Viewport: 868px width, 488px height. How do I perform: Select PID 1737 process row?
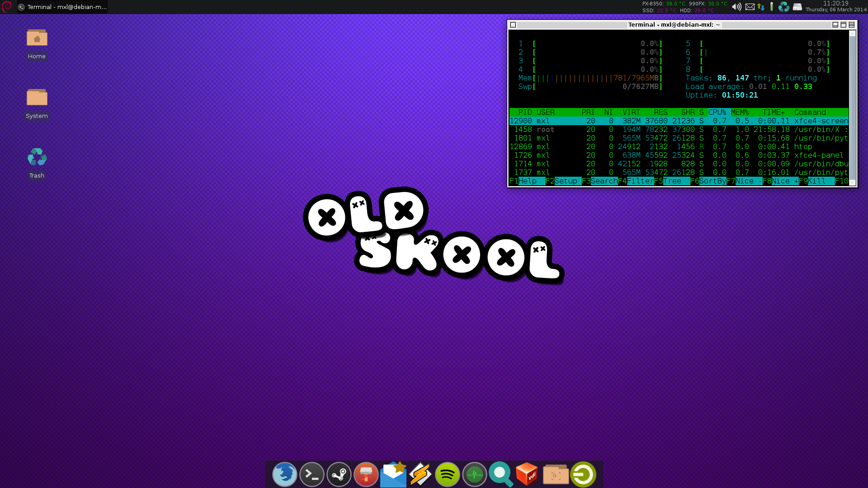[x=679, y=173]
